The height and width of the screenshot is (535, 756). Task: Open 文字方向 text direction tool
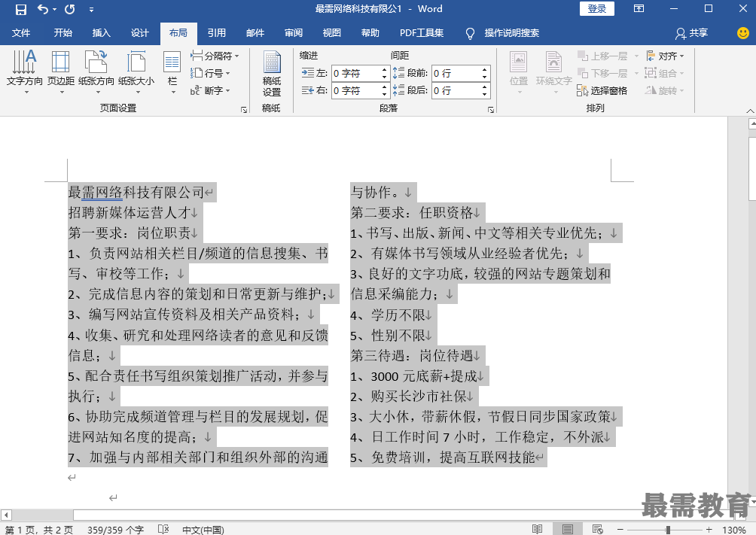[25, 71]
